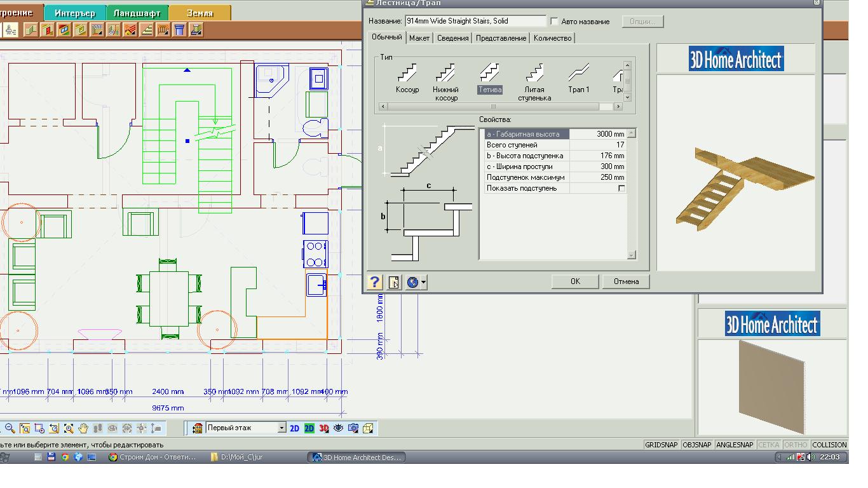Select the Косоур stair type icon
868x488 pixels.
(407, 72)
